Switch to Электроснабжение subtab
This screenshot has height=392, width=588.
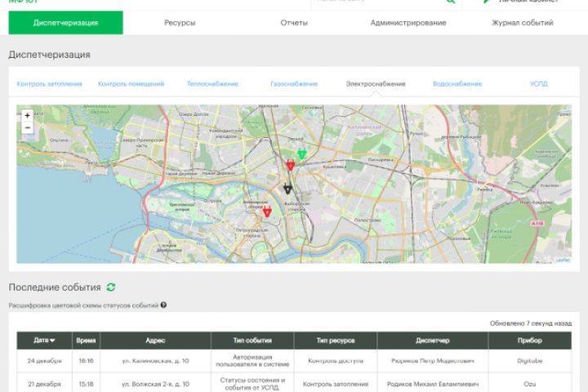coord(376,83)
